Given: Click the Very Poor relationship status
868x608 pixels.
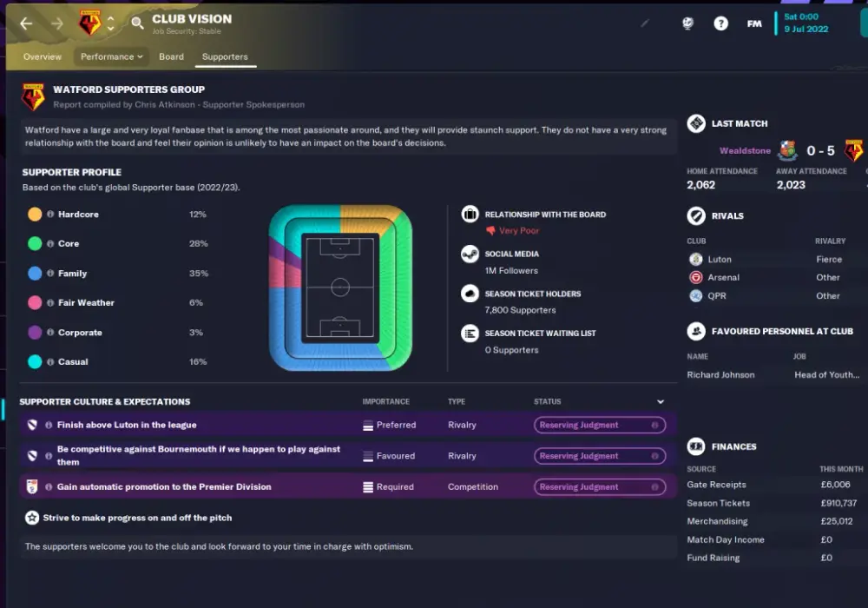Looking at the screenshot, I should 513,230.
